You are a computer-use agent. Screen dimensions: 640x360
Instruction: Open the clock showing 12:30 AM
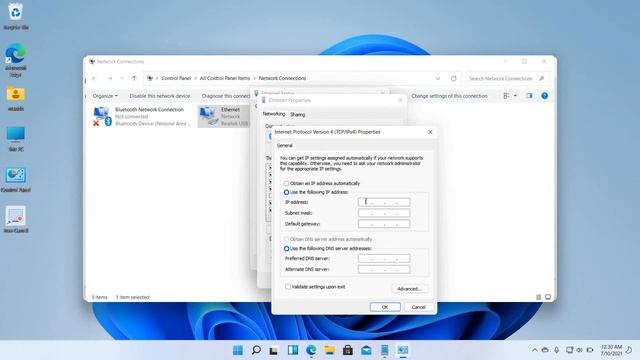(x=611, y=350)
